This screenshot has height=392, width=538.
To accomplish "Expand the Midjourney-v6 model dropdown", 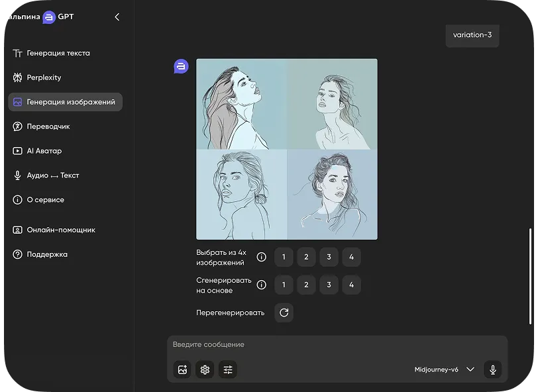I will [x=437, y=369].
